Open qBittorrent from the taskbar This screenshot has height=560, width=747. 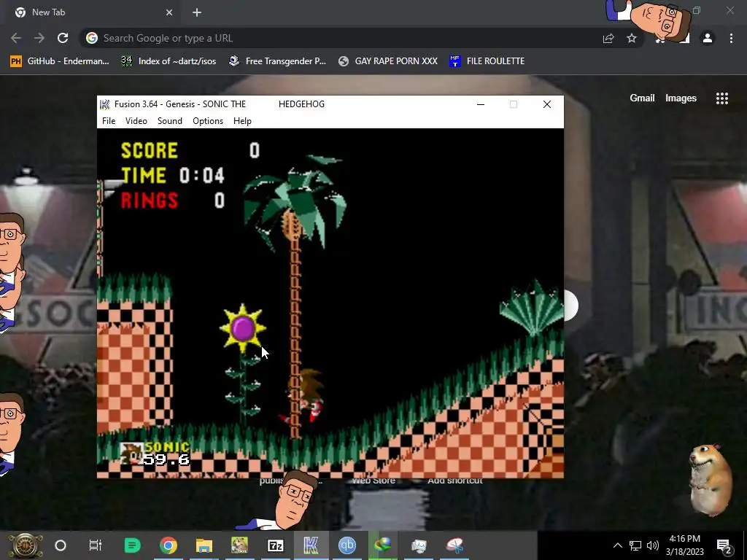(347, 545)
